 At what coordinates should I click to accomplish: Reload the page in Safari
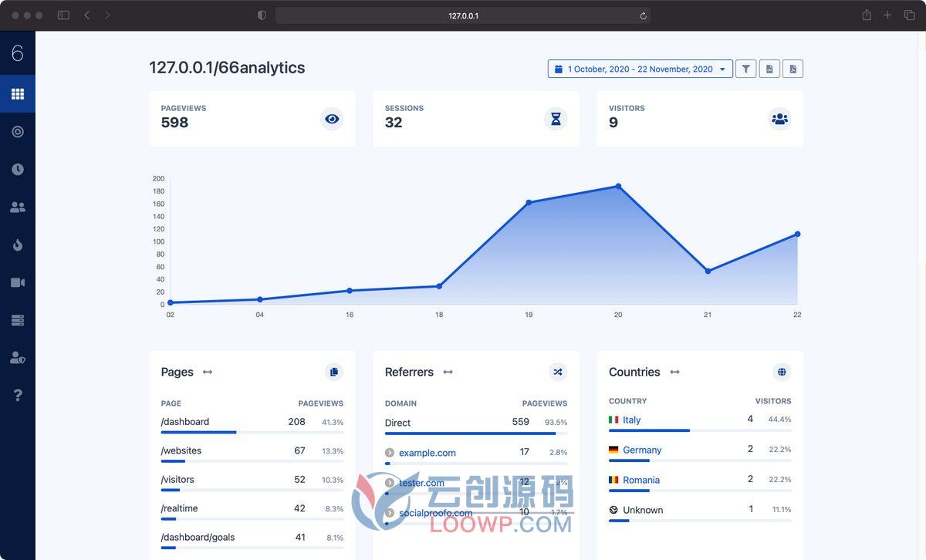pyautogui.click(x=643, y=15)
